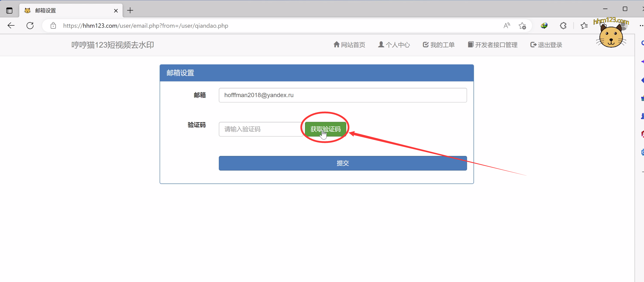This screenshot has height=282, width=644.
Task: Refresh the current page
Action: [30, 26]
